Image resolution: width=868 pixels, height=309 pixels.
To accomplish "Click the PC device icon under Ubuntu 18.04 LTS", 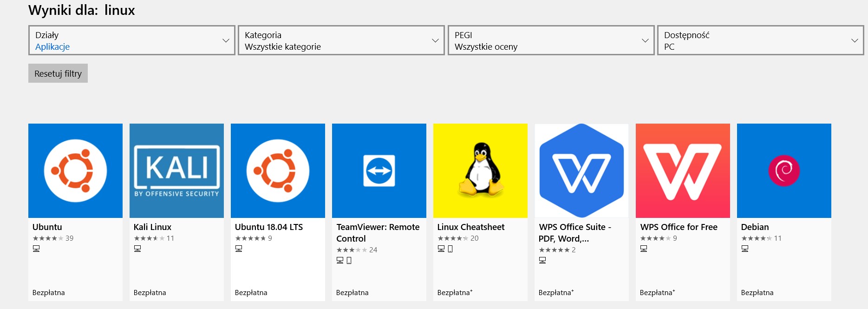I will point(239,249).
